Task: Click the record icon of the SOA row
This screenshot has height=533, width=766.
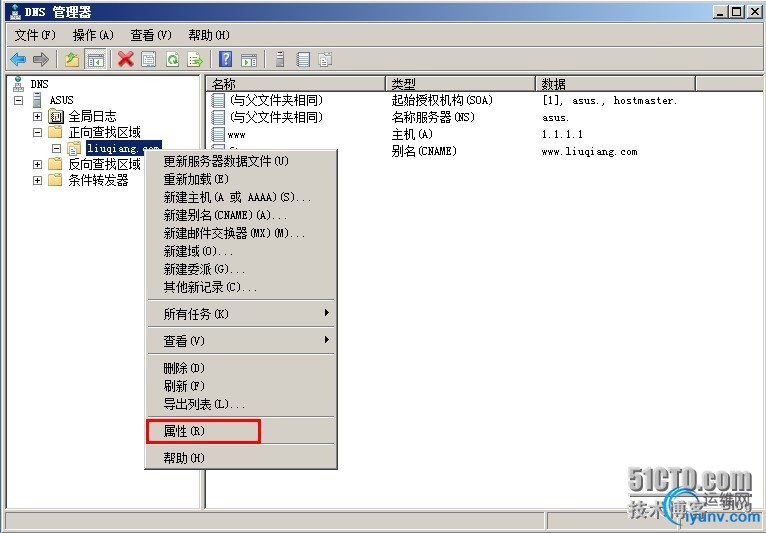Action: (x=218, y=100)
